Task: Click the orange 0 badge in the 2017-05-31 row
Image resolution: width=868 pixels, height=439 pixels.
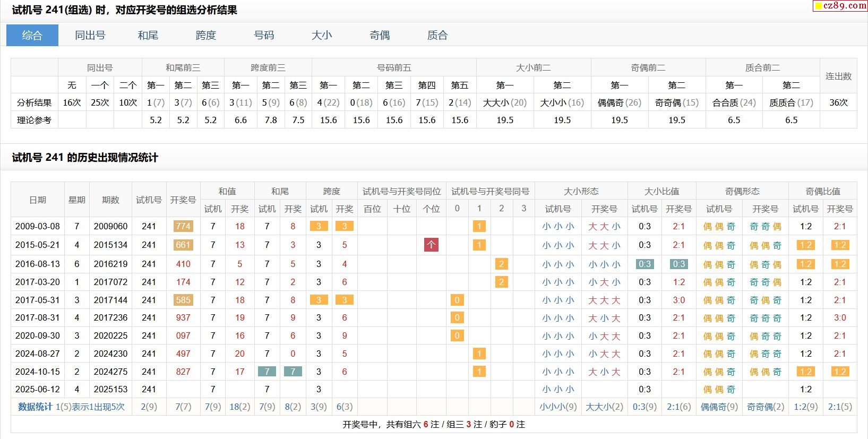Action: pos(457,300)
